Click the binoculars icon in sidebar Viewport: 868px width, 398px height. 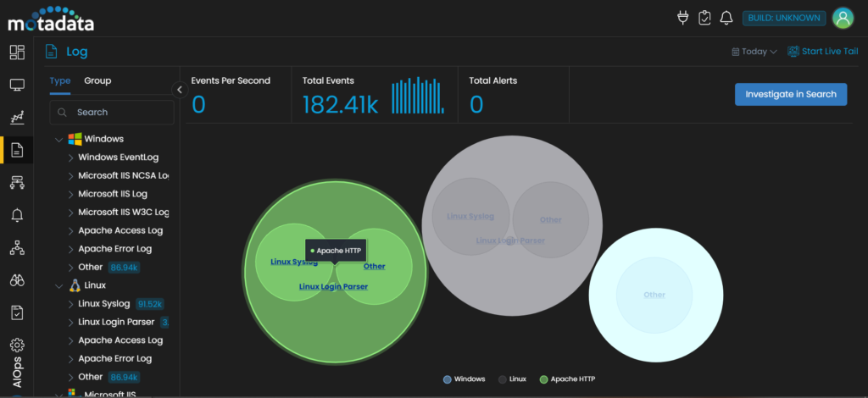[x=17, y=280]
